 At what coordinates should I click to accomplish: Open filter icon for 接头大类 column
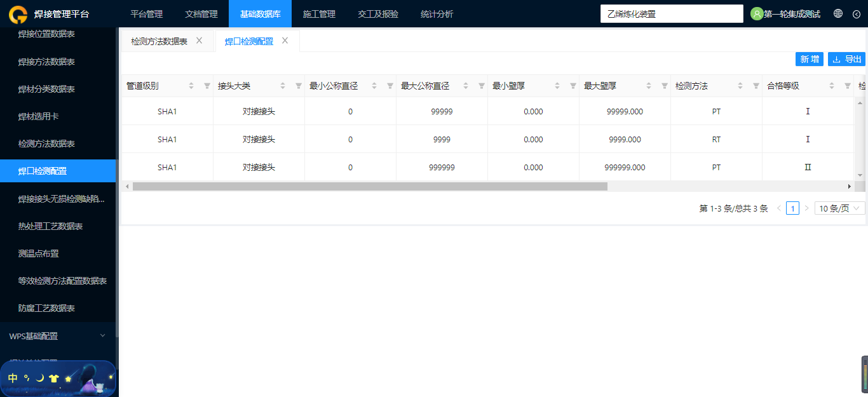pos(298,86)
